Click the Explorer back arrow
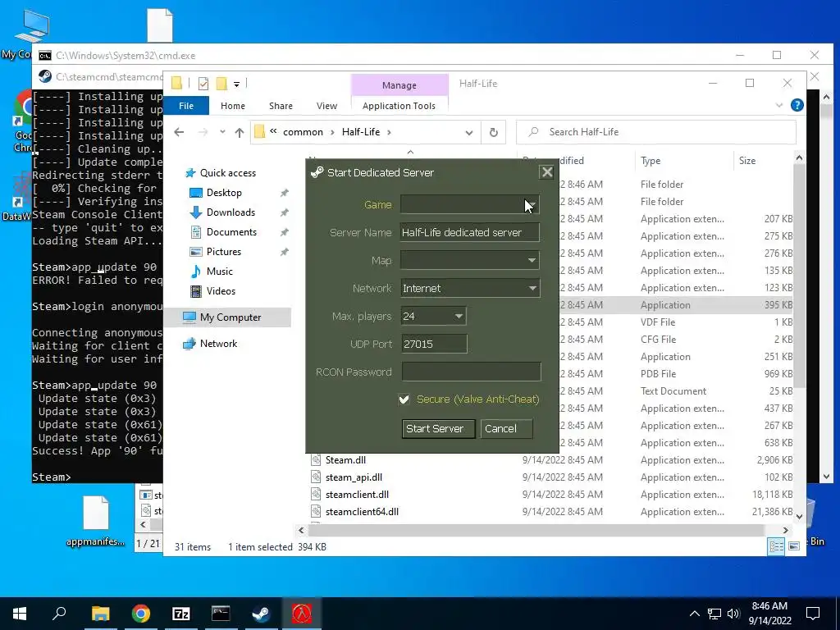Screen dimensions: 840x630 point(179,132)
